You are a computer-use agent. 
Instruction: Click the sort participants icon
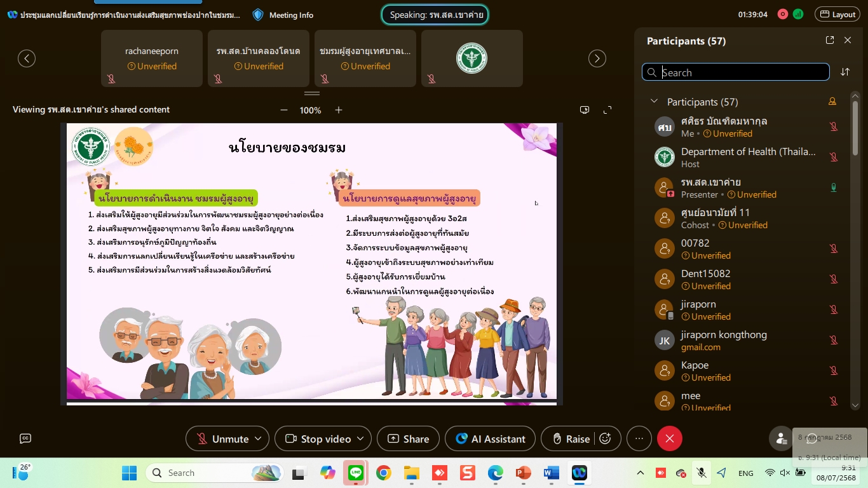coord(845,72)
